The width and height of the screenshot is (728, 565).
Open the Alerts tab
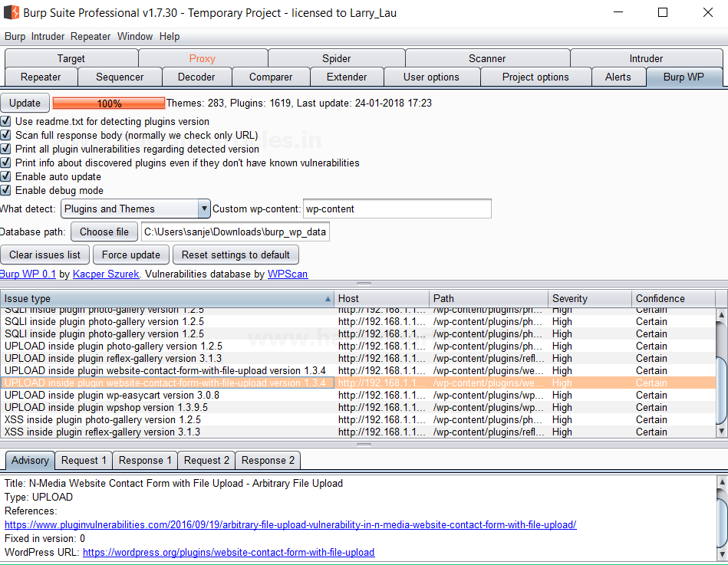618,77
